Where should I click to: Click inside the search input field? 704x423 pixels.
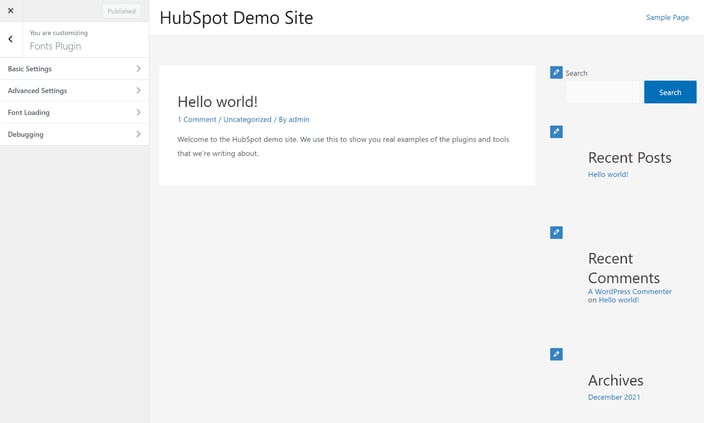click(x=603, y=92)
